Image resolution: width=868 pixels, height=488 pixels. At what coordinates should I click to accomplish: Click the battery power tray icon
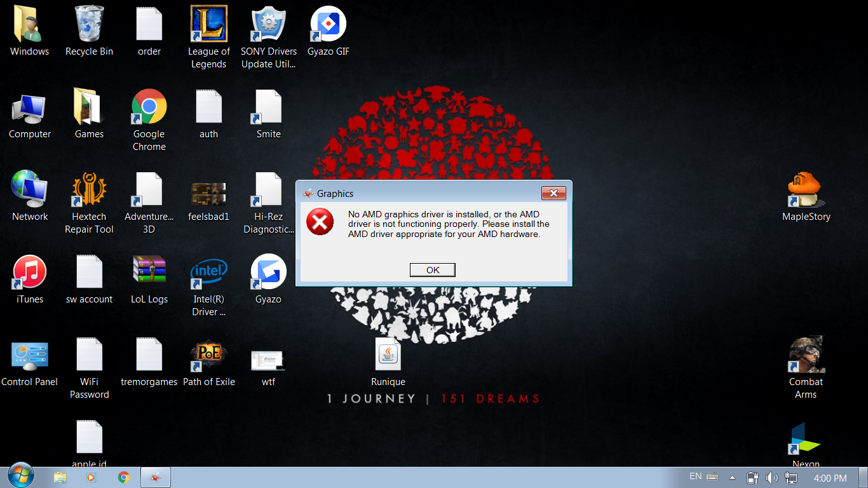click(752, 478)
